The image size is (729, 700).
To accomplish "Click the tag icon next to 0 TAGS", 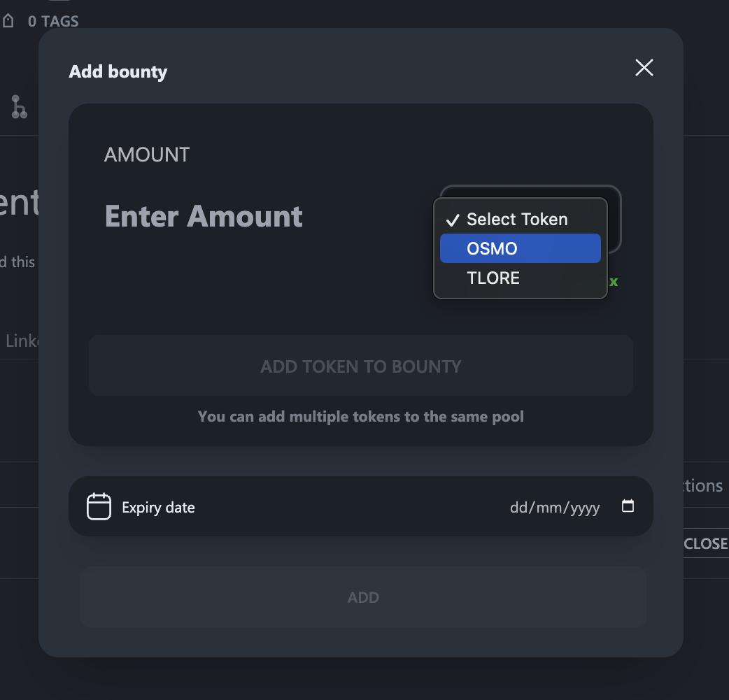I will (8, 21).
